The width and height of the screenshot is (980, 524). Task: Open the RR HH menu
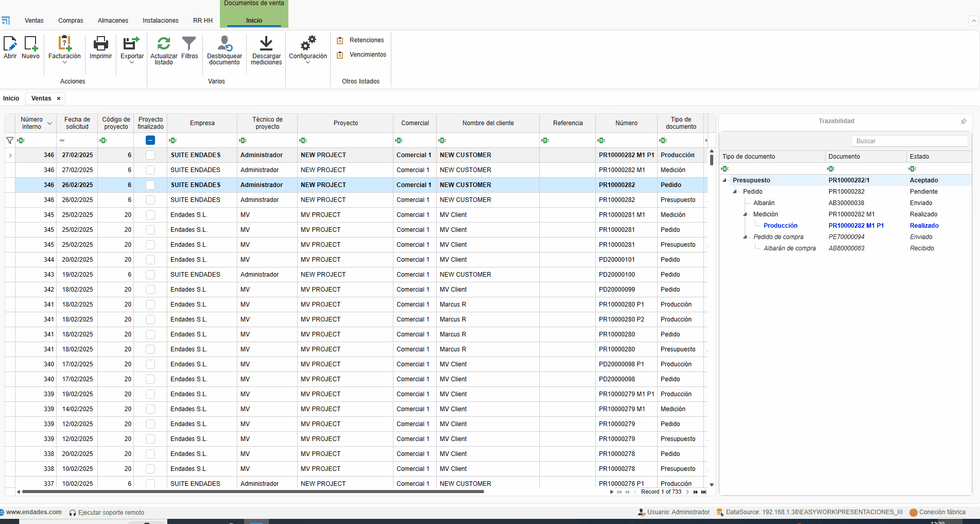click(203, 21)
